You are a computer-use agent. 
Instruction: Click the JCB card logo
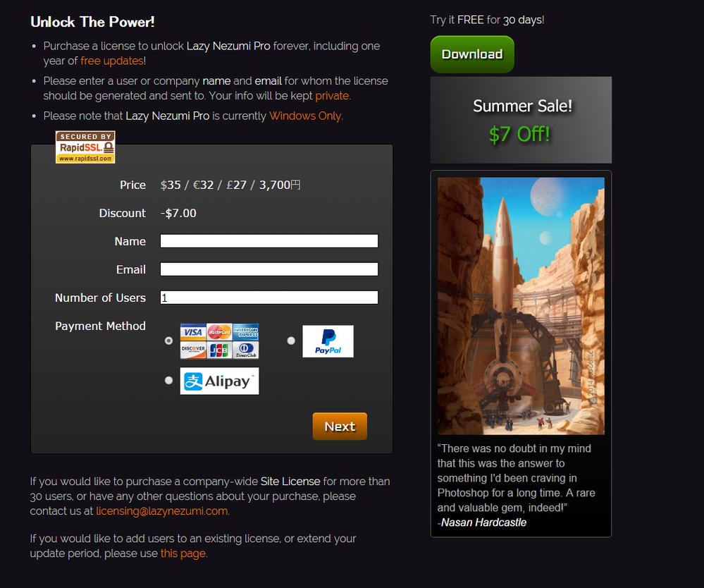(x=220, y=350)
